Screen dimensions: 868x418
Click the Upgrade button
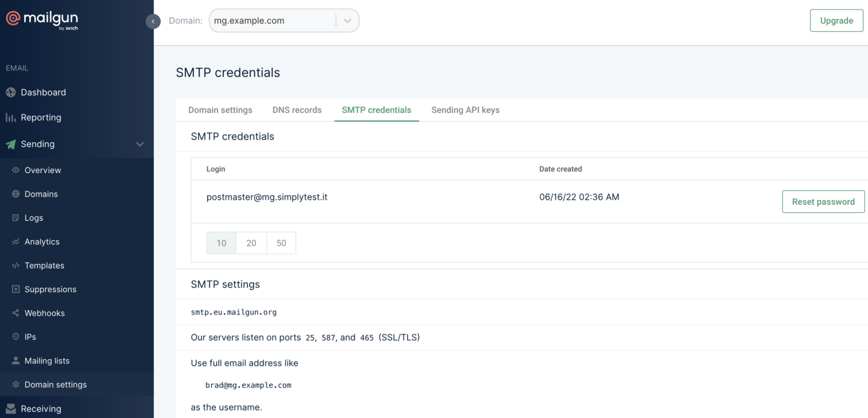click(x=836, y=20)
